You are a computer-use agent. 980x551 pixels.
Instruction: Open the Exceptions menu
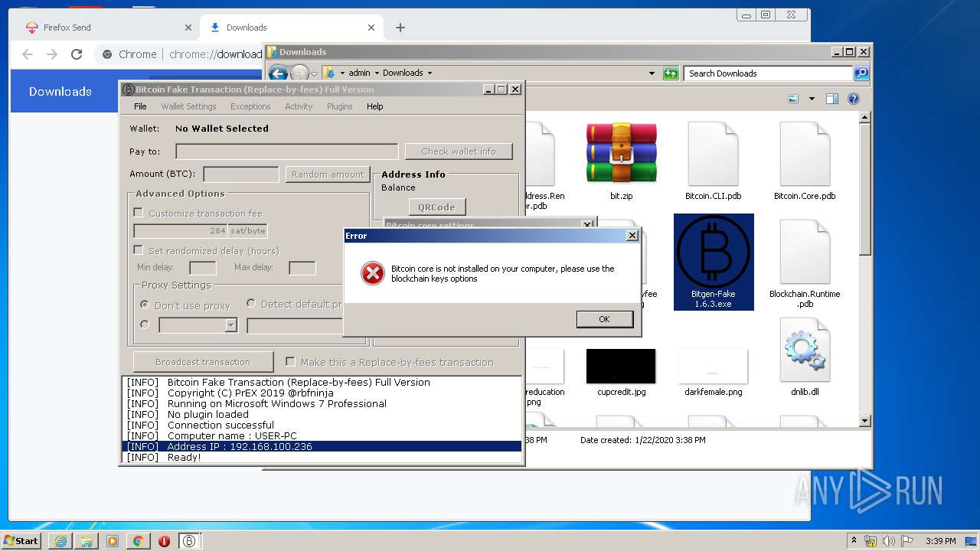(250, 106)
